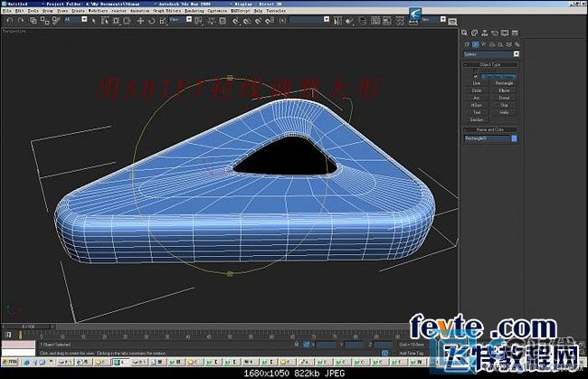
Task: Toggle Angle Snap icon
Action: pos(247,21)
